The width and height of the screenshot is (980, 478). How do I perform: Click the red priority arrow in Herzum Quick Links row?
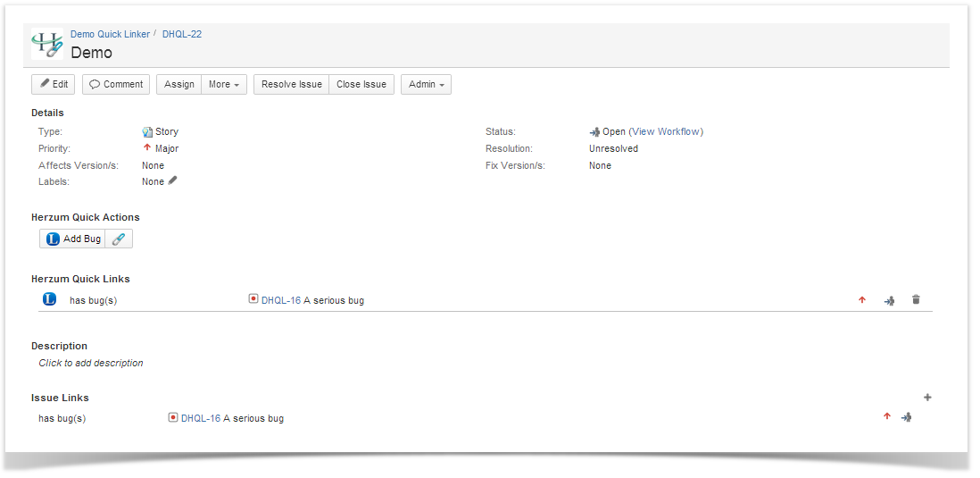point(862,300)
